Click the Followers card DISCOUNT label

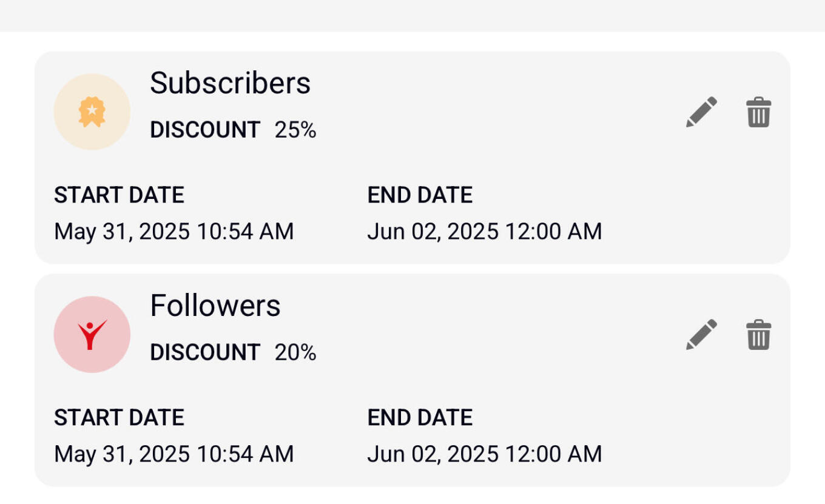[x=205, y=352]
